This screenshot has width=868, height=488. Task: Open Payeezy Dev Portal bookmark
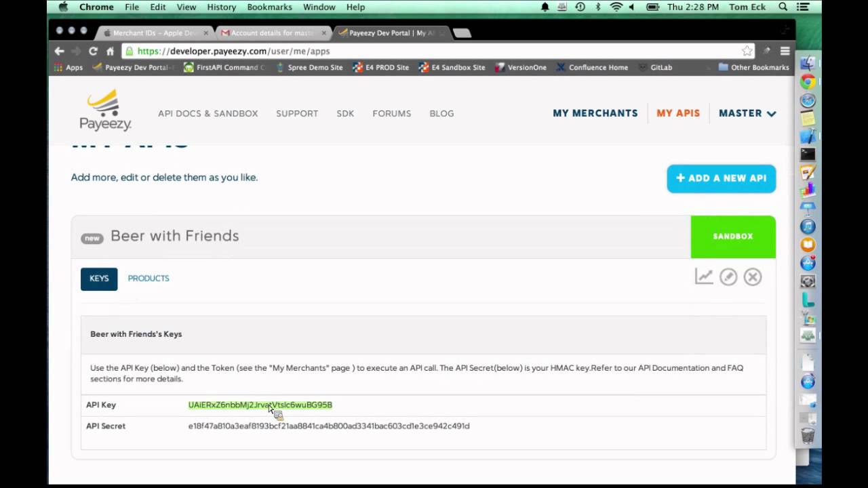[x=133, y=68]
